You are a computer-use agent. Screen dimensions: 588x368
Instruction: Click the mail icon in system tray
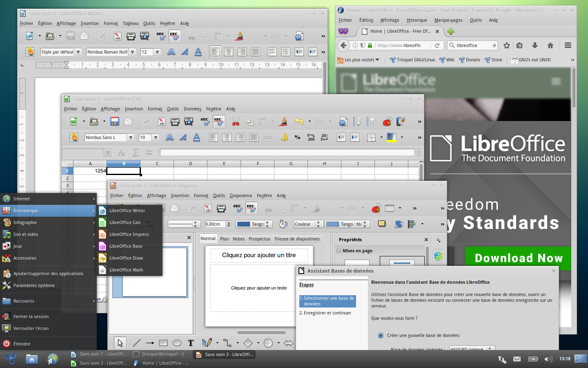517,359
